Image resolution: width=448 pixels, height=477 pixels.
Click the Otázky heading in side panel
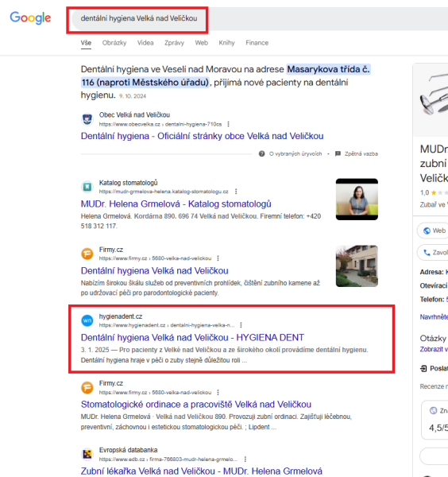coord(433,339)
